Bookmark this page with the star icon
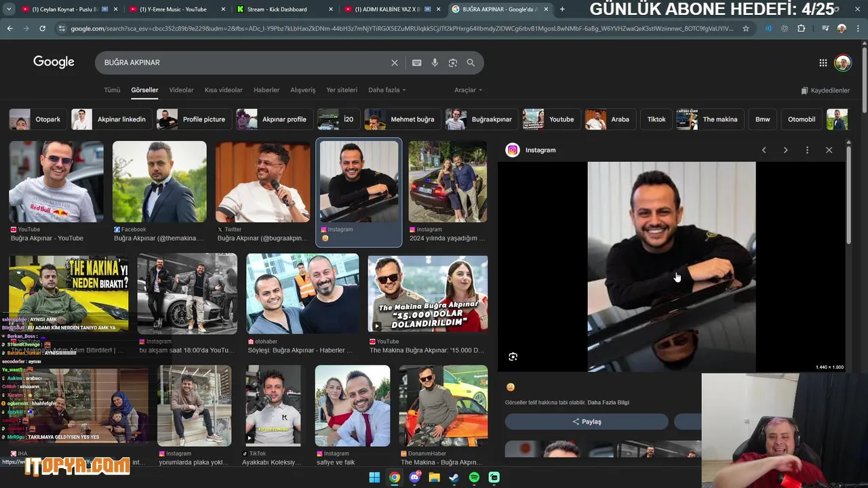The height and width of the screenshot is (488, 868). pyautogui.click(x=746, y=28)
